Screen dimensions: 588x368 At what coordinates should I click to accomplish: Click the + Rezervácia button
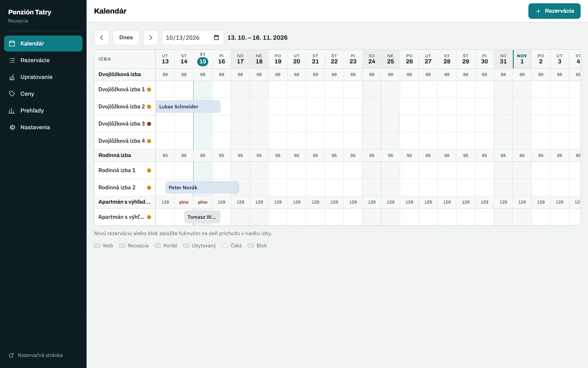(x=554, y=11)
